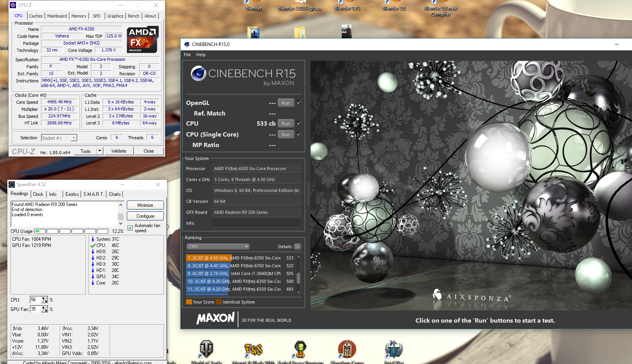Viewport: 632px width, 364px height.
Task: Adjust the CPU fan percent spinner in SpeedFan
Action: click(45, 300)
